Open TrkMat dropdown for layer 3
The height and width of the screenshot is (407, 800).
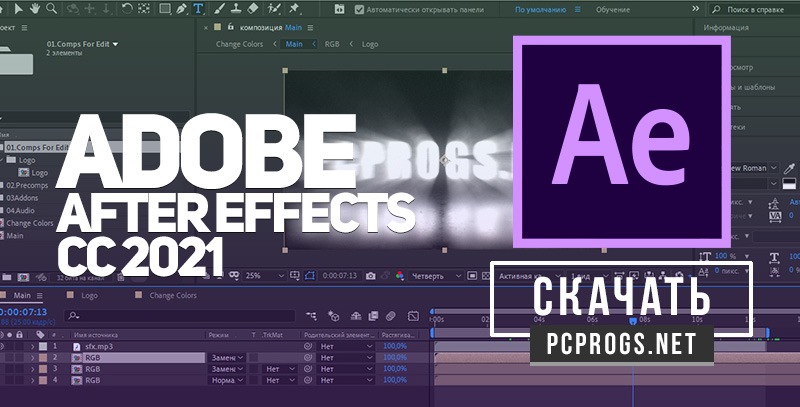click(x=280, y=369)
